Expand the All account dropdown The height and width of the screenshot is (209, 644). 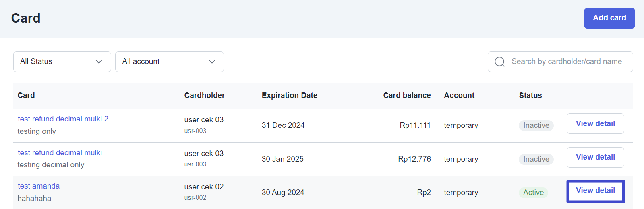pos(169,61)
